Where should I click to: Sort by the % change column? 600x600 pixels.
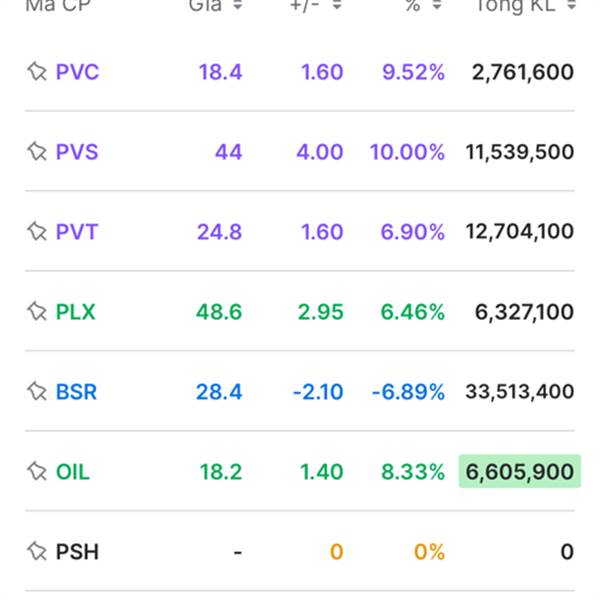coord(436,6)
